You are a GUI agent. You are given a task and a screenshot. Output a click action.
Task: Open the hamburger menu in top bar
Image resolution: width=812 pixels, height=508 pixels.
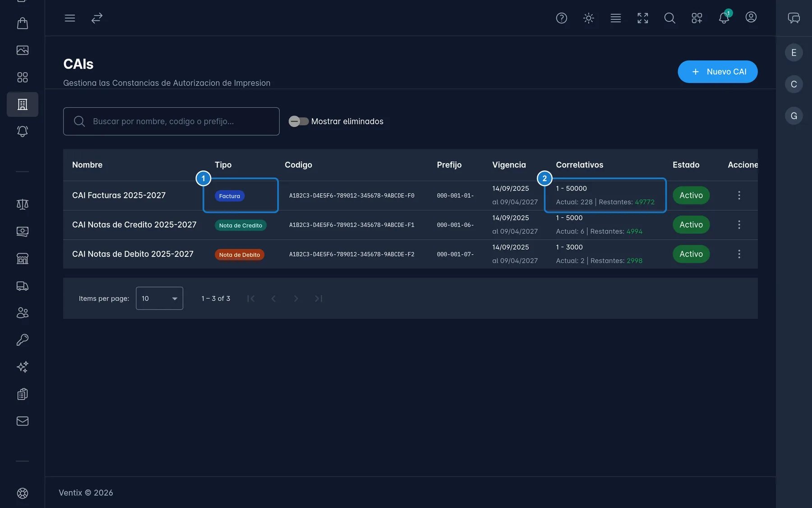(69, 18)
